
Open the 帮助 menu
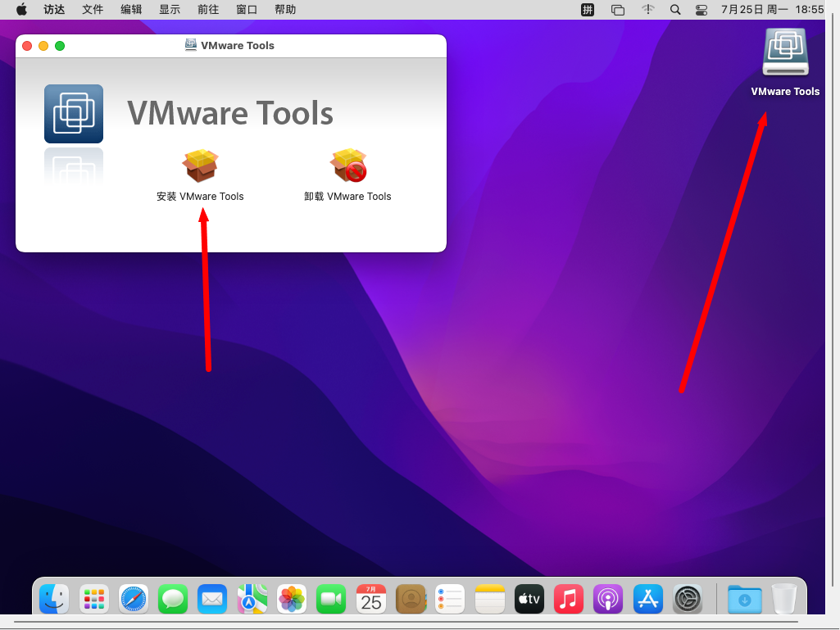tap(285, 9)
